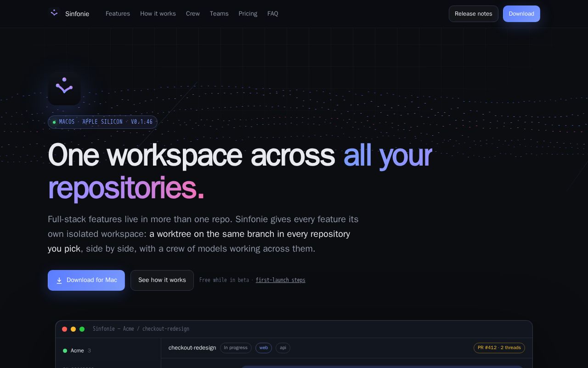Open the How it works nav item
588x368 pixels.
click(158, 14)
